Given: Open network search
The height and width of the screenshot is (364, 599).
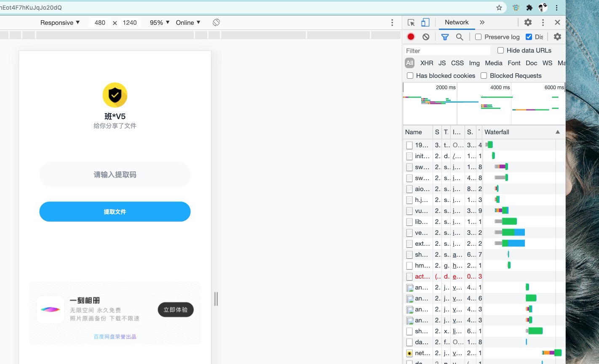Looking at the screenshot, I should 460,37.
